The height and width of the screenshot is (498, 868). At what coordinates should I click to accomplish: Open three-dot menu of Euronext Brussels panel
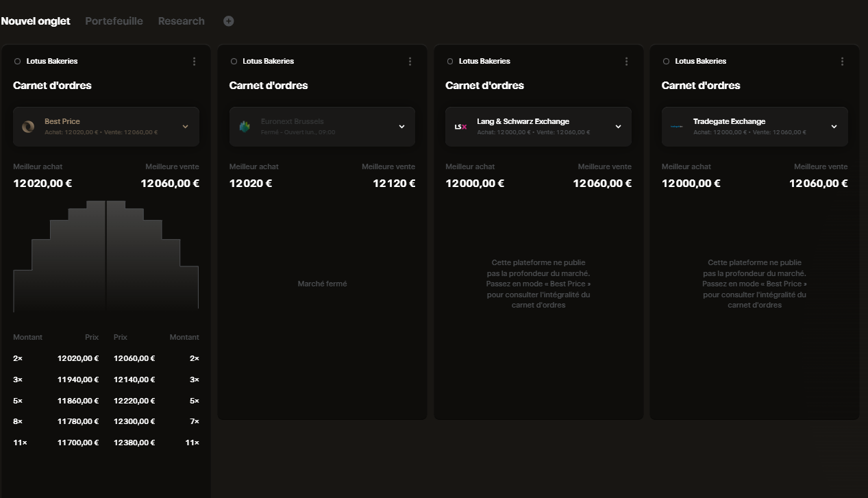click(x=410, y=61)
